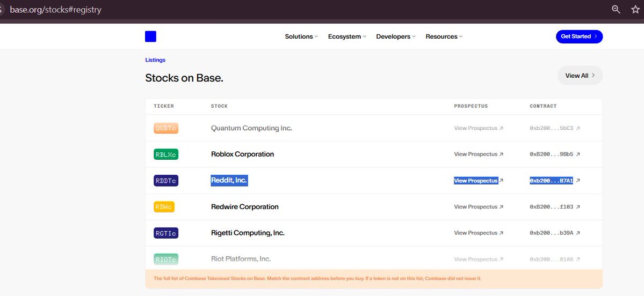Open contract address 0xb200...b39A

pos(551,233)
